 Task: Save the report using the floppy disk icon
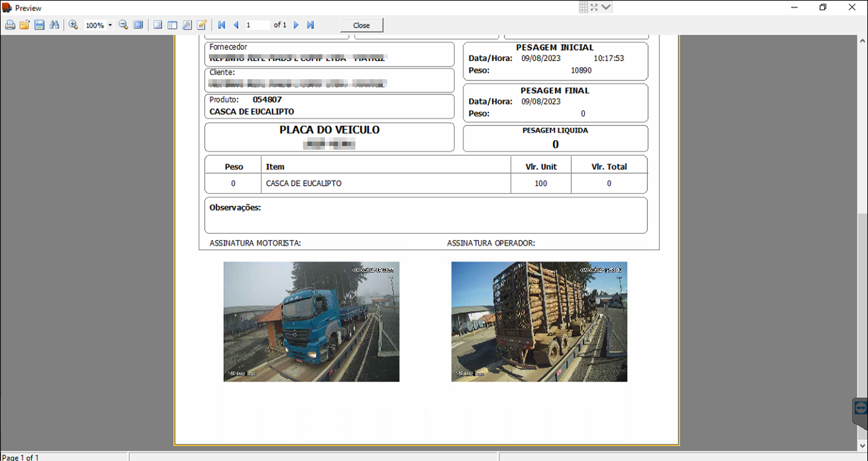(39, 26)
